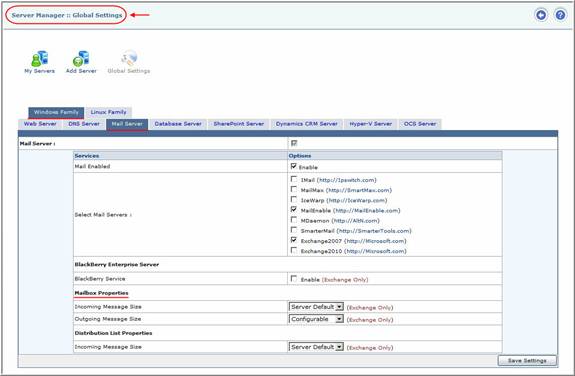575x376 pixels.
Task: Open help via the question mark icon
Action: coord(560,15)
